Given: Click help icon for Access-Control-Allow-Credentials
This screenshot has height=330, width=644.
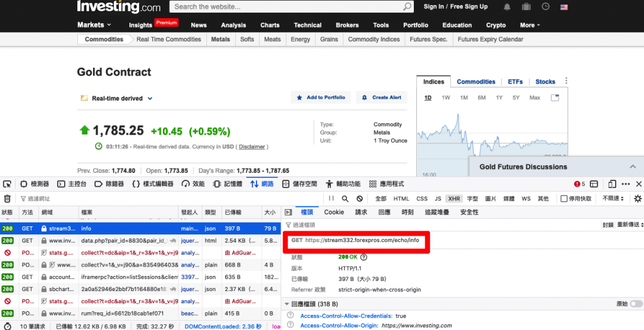Looking at the screenshot, I should [x=291, y=316].
